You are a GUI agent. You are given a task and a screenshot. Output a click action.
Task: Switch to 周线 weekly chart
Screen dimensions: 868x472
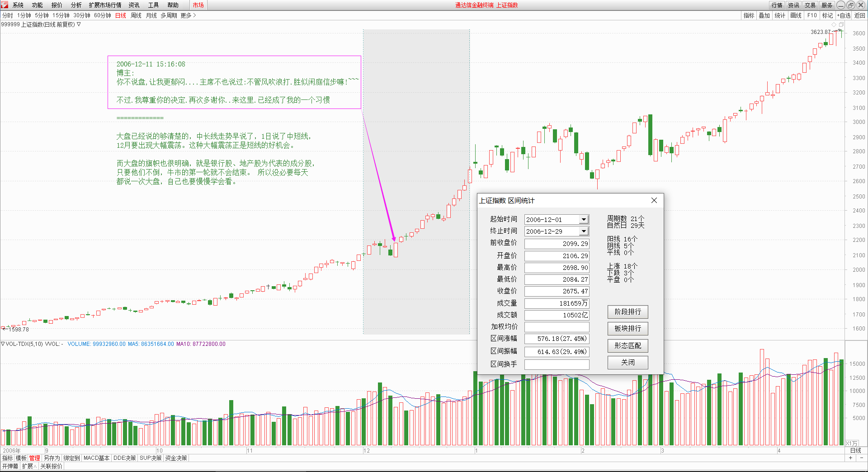[135, 15]
